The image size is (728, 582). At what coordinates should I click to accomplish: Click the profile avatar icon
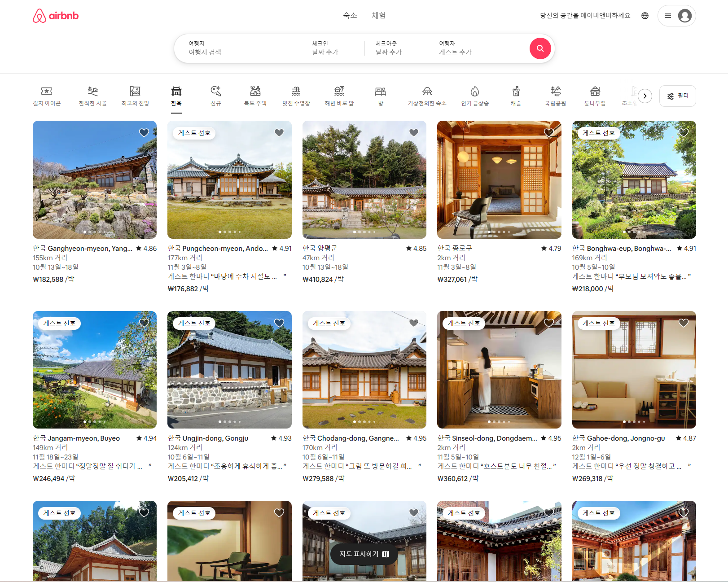tap(684, 16)
